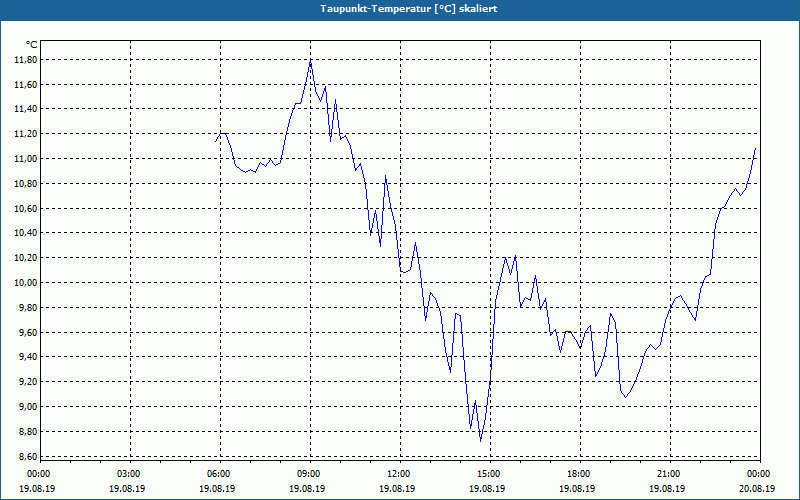This screenshot has height=500, width=800.
Task: Click the 18:00 time axis label
Action: [579, 474]
